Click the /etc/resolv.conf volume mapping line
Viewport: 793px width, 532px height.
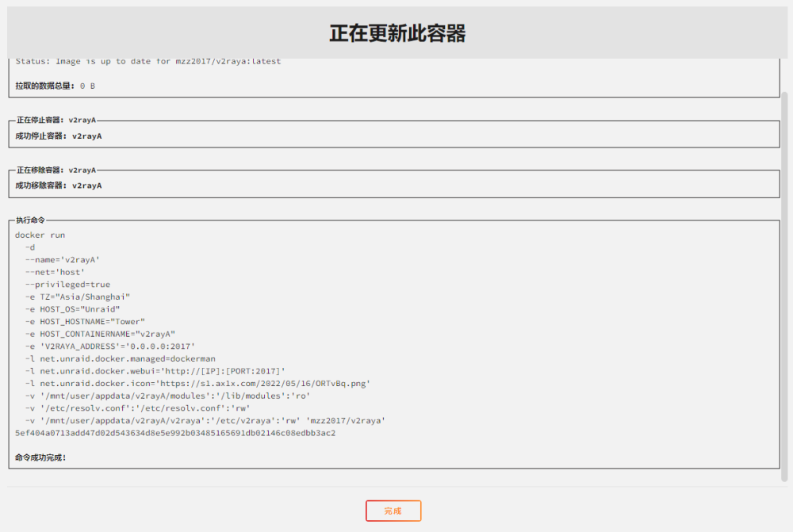point(137,408)
